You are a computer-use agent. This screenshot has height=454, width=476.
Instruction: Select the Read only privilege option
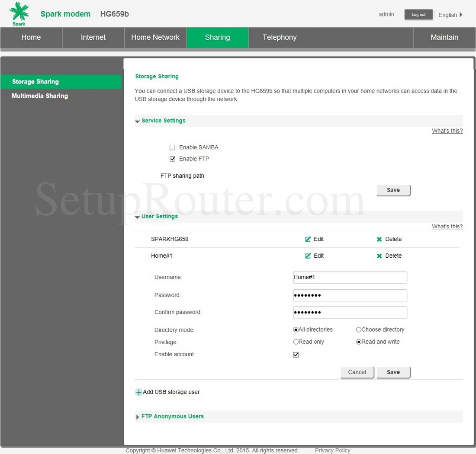point(296,342)
